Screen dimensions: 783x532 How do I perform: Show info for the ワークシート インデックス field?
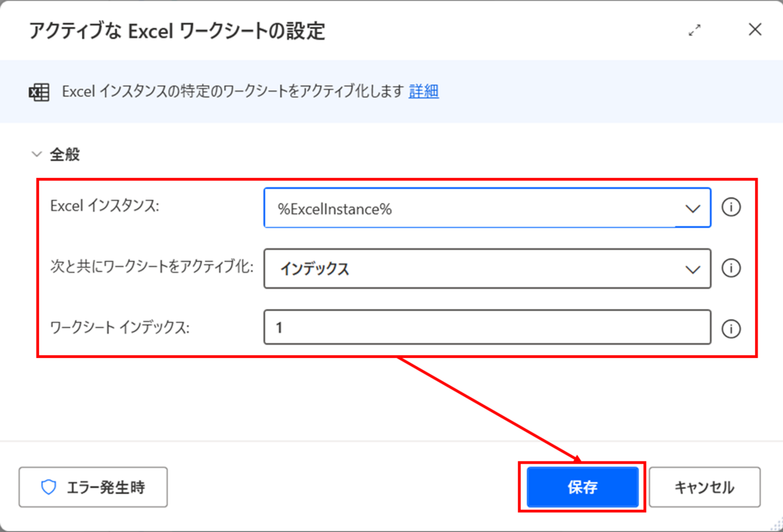(731, 329)
